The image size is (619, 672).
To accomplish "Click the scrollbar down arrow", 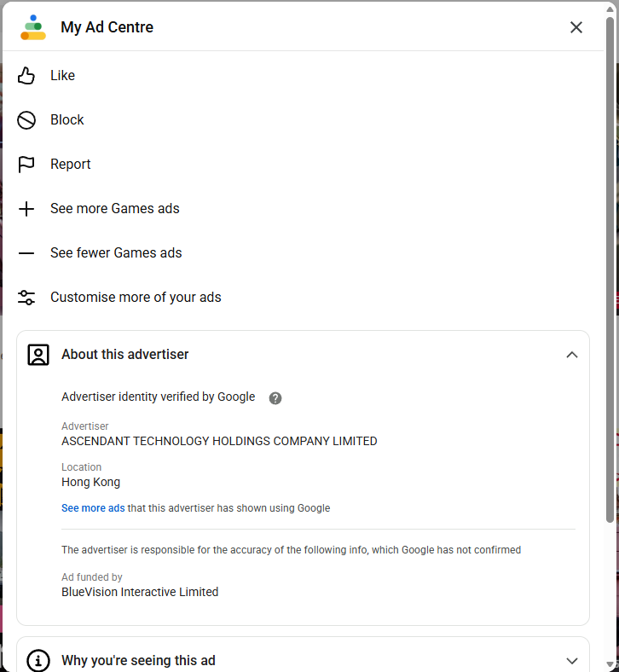I will click(x=610, y=664).
